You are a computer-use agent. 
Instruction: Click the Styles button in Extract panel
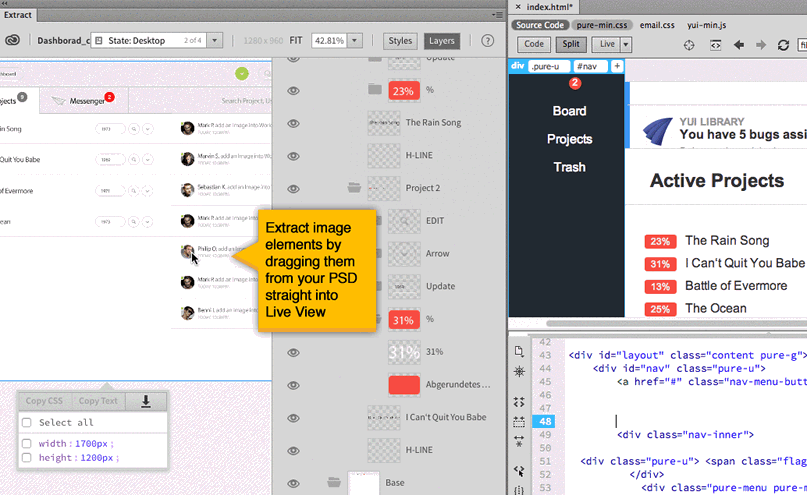(400, 41)
